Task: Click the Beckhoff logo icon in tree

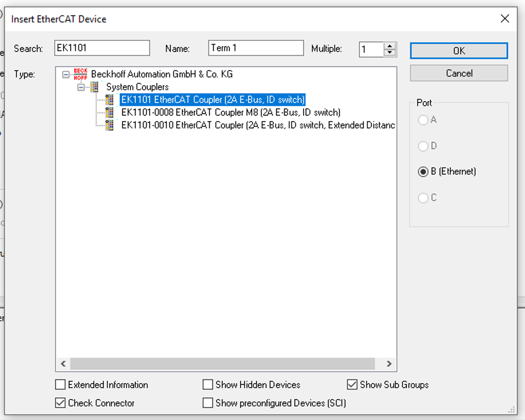Action: (80, 74)
